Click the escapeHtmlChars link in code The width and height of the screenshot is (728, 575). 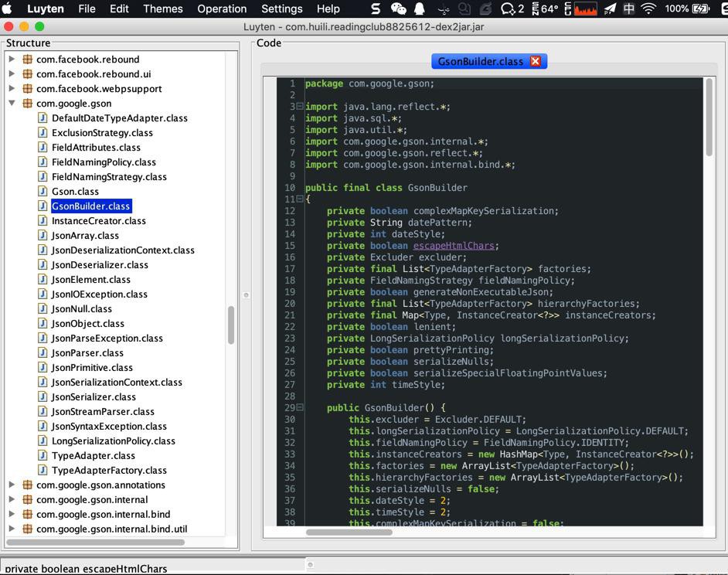tap(453, 246)
